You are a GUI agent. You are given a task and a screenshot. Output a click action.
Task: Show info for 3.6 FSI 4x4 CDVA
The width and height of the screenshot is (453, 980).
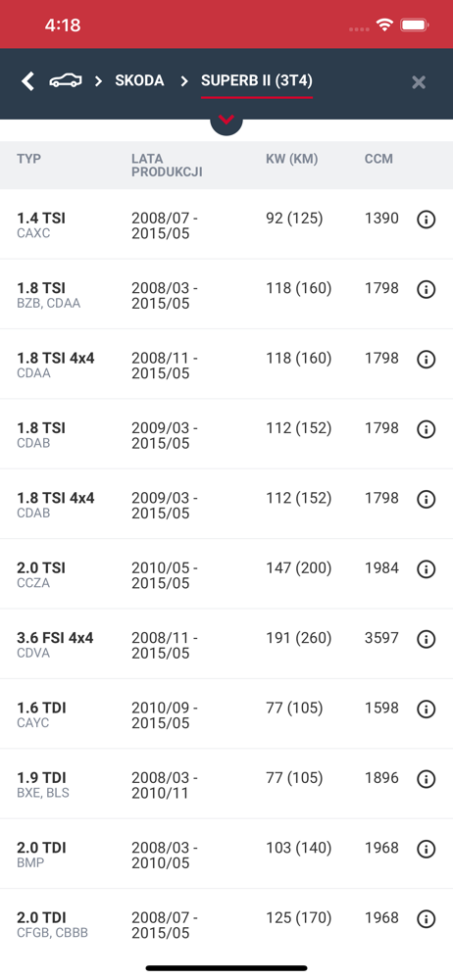[x=427, y=639]
